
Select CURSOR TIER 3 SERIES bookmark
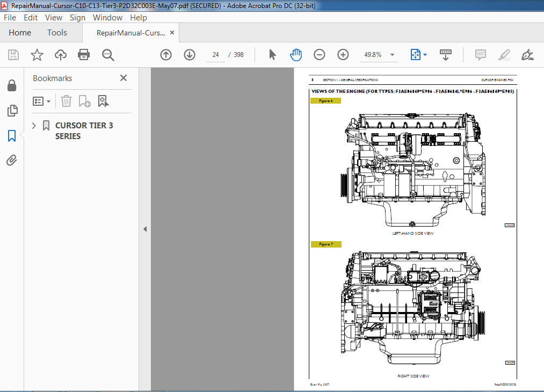click(84, 131)
